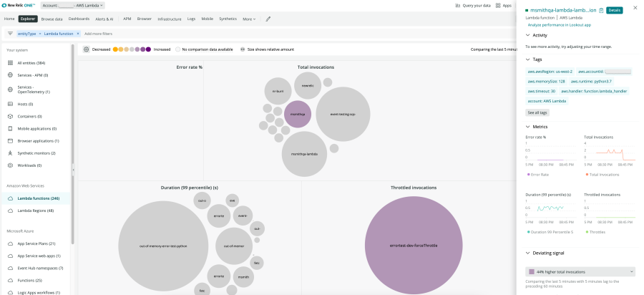Remove the Lambda function filter value
The image size is (644, 295).
pos(78,34)
